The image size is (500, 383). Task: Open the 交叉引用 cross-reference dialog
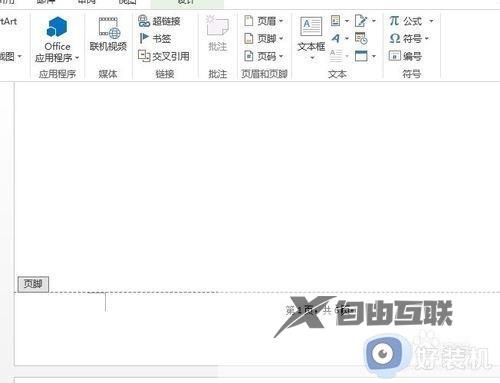(x=164, y=56)
